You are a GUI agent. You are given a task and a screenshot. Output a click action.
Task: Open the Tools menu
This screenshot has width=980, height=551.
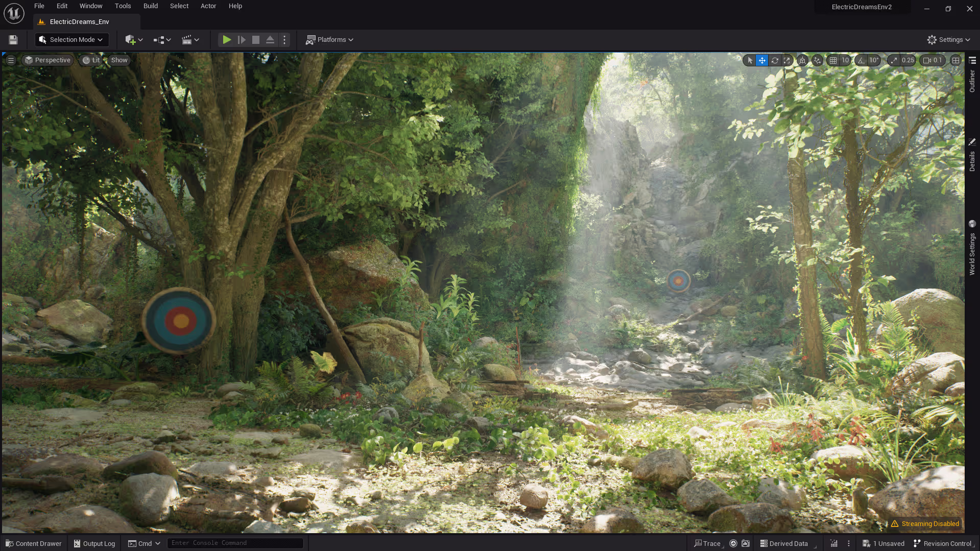(x=123, y=6)
